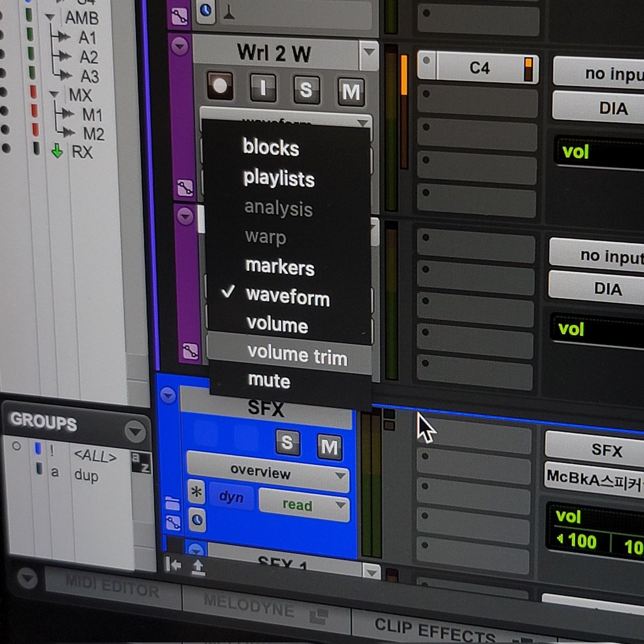The image size is (644, 644).
Task: Choose playlists from the track view menu
Action: click(279, 179)
